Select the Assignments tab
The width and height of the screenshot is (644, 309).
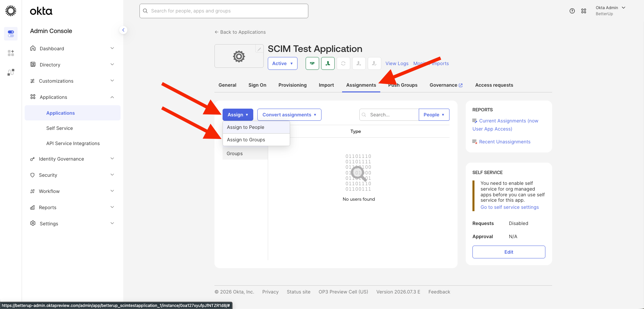click(x=361, y=85)
